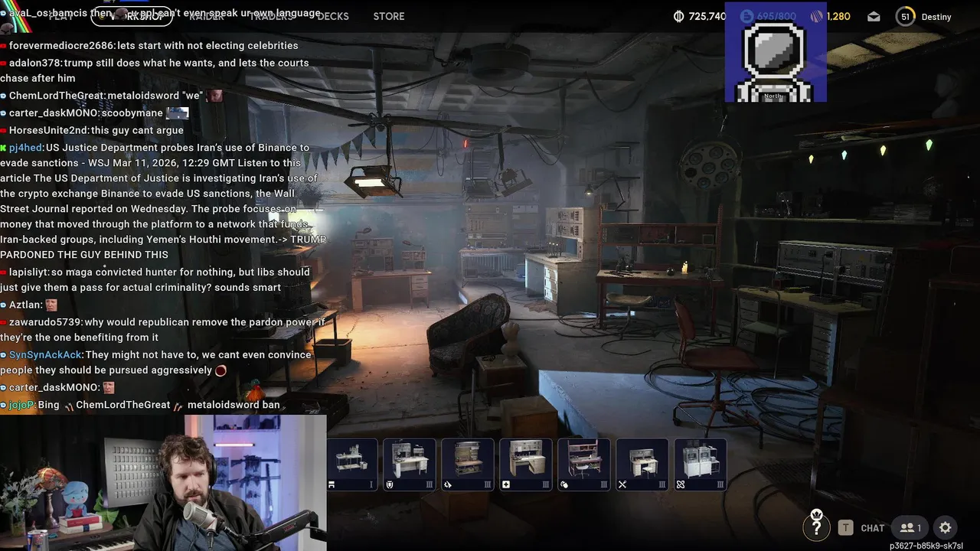Open the mail inbox envelope icon
Viewport: 980px width, 551px height.
(x=874, y=16)
